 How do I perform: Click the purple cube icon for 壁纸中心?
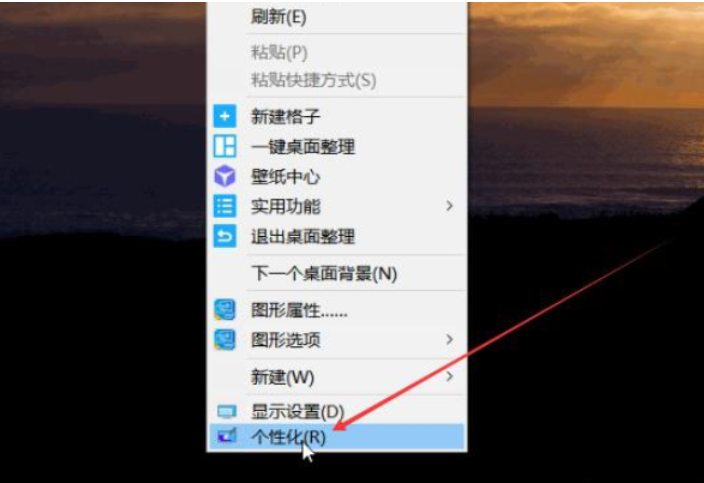(224, 176)
